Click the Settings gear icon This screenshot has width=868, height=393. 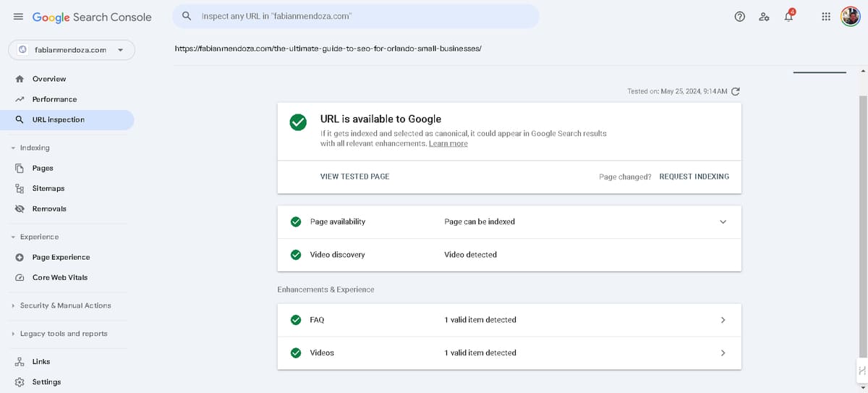[x=20, y=381]
